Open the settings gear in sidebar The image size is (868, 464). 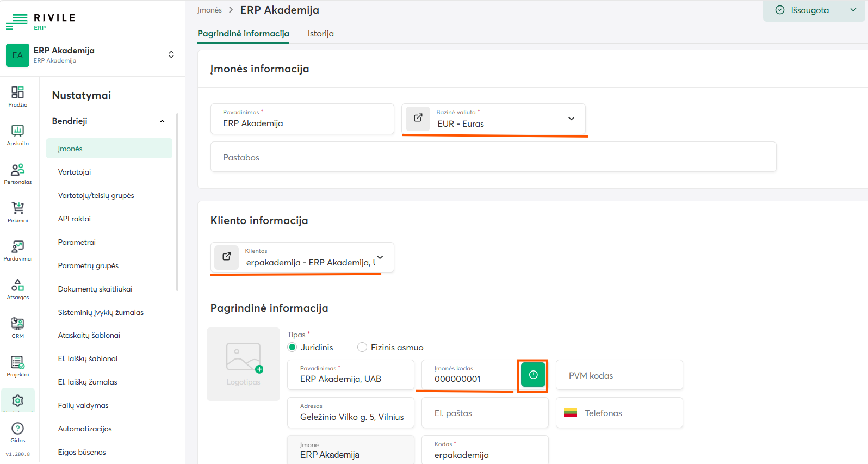click(x=17, y=400)
